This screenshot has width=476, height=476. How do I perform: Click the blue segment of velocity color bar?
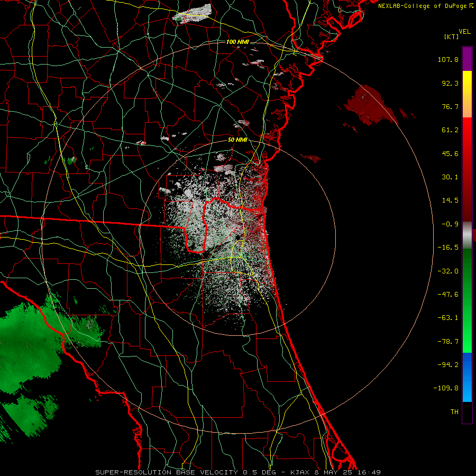(x=467, y=377)
